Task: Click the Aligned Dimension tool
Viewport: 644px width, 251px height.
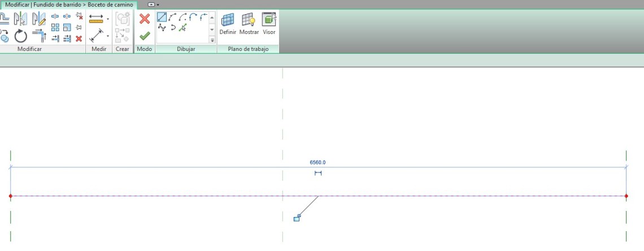Action: [95, 36]
